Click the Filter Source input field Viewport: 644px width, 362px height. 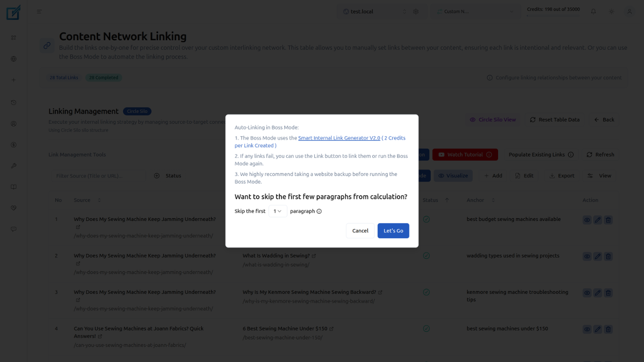(x=98, y=175)
